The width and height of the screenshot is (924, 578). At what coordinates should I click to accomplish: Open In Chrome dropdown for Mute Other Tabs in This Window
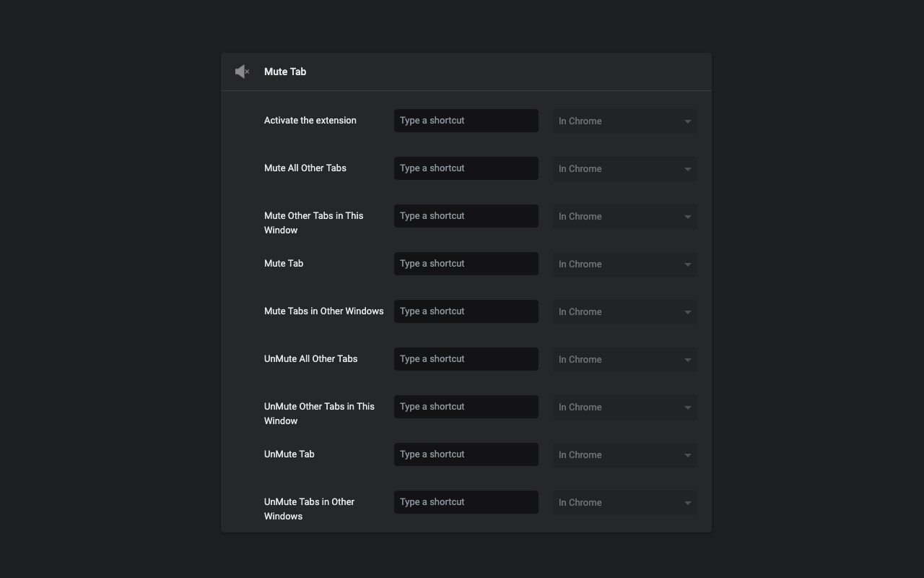[x=624, y=216]
